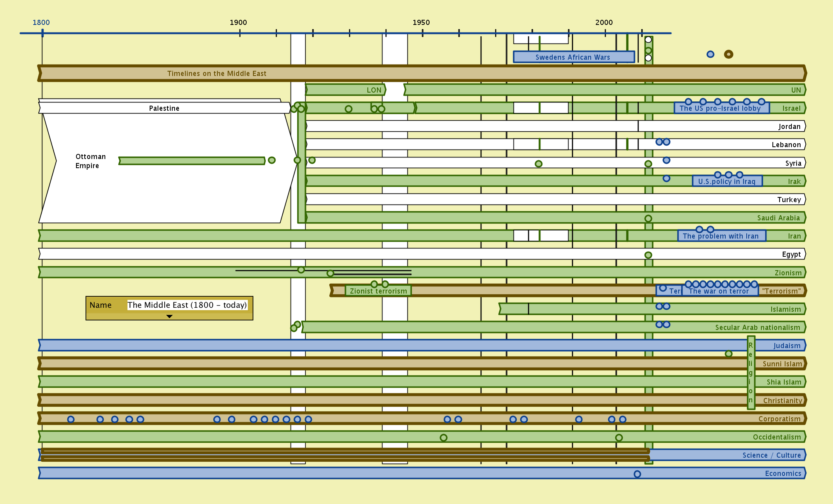Select the 'Timelines on the Middle East' header bar
Viewport: 833px width, 504px height.
[x=217, y=74]
